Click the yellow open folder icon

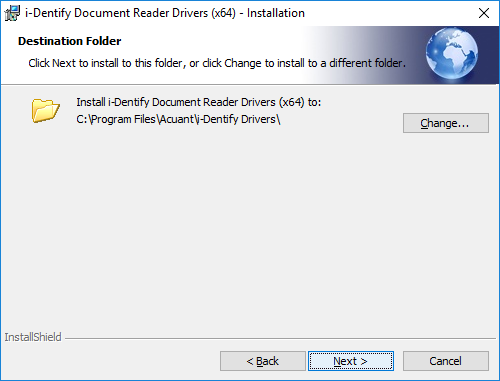click(46, 110)
